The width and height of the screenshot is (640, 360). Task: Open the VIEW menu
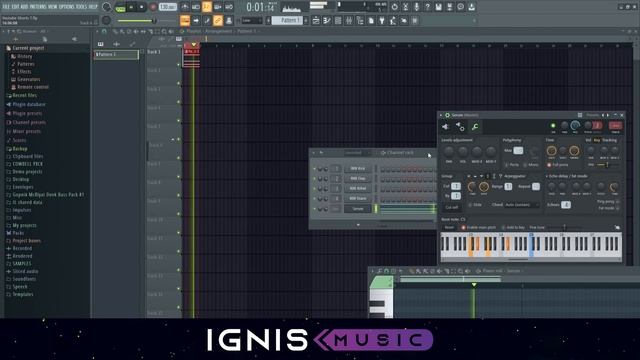click(53, 7)
